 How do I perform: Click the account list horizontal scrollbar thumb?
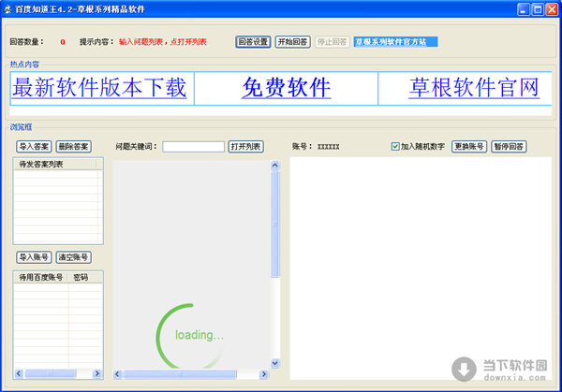click(x=51, y=373)
